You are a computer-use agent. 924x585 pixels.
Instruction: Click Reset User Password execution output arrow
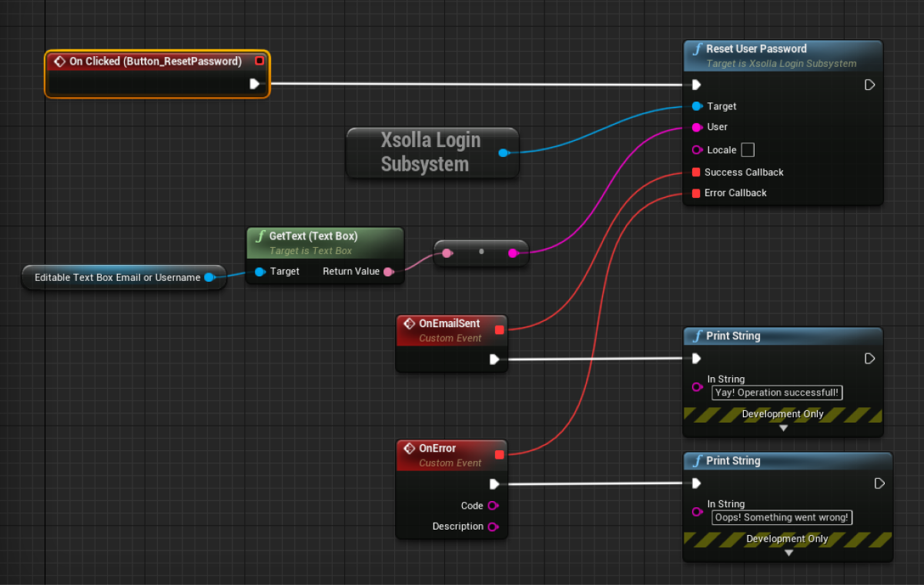[869, 85]
